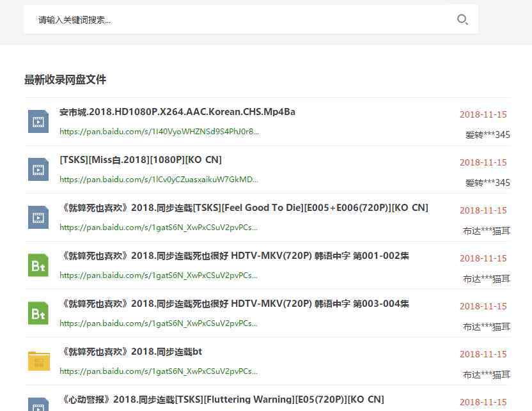Click Bt icon for 第003-004集 entry
This screenshot has width=532, height=411.
pyautogui.click(x=38, y=313)
